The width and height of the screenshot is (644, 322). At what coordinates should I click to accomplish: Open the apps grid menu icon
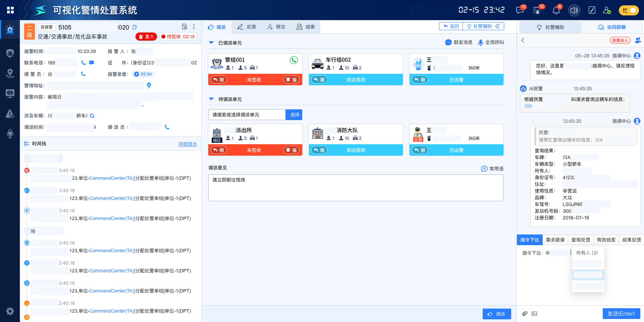tap(10, 10)
